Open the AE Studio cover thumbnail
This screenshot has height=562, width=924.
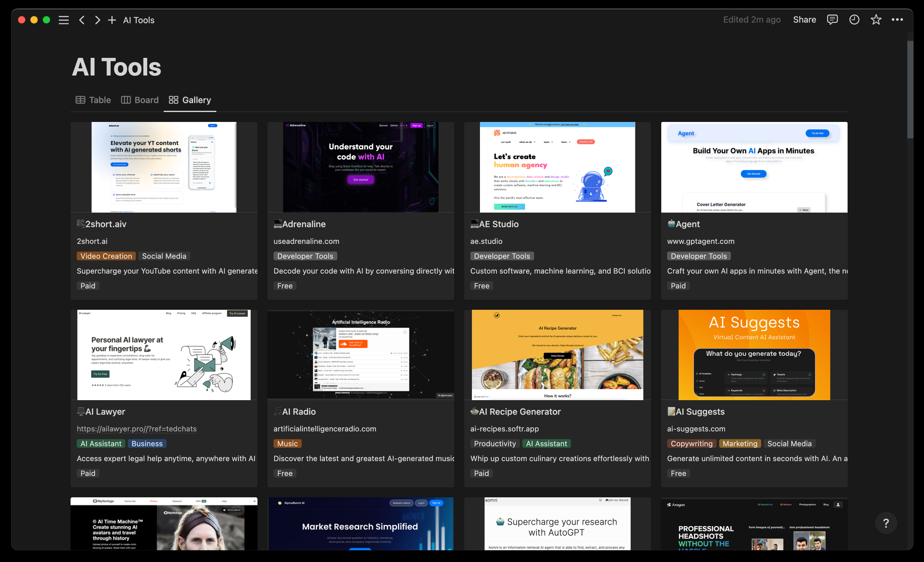point(557,167)
